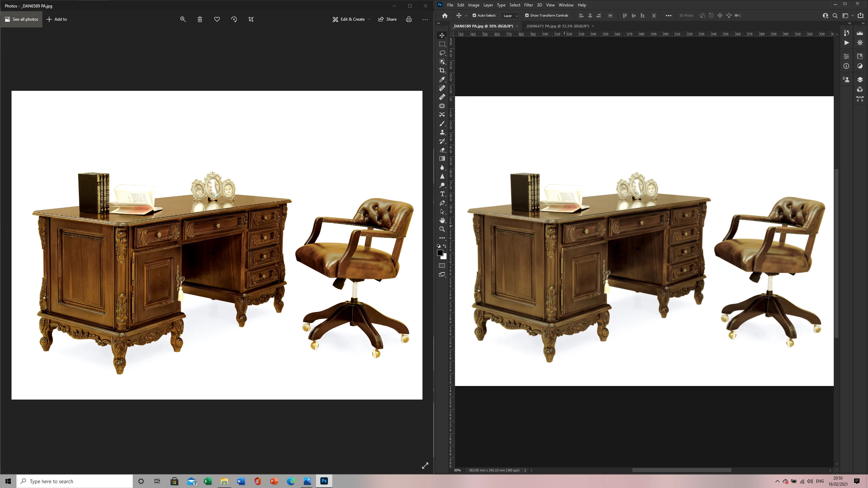Click the rotate icon in Photos
The width and height of the screenshot is (868, 488).
pyautogui.click(x=234, y=19)
